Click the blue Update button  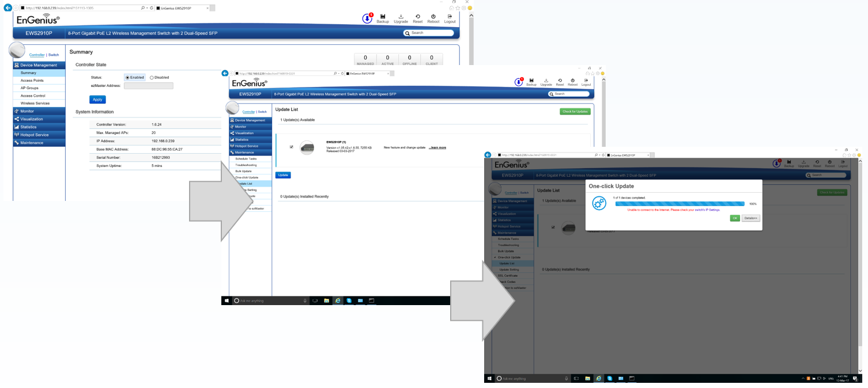283,175
